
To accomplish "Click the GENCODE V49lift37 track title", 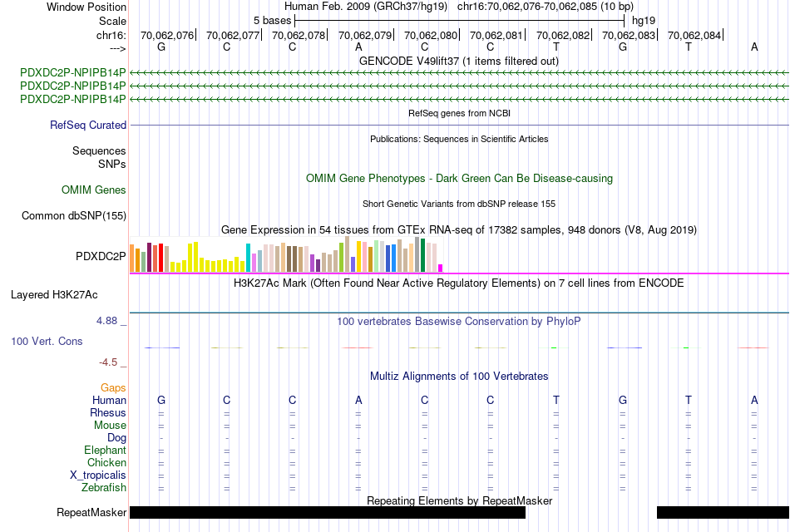I will [458, 61].
